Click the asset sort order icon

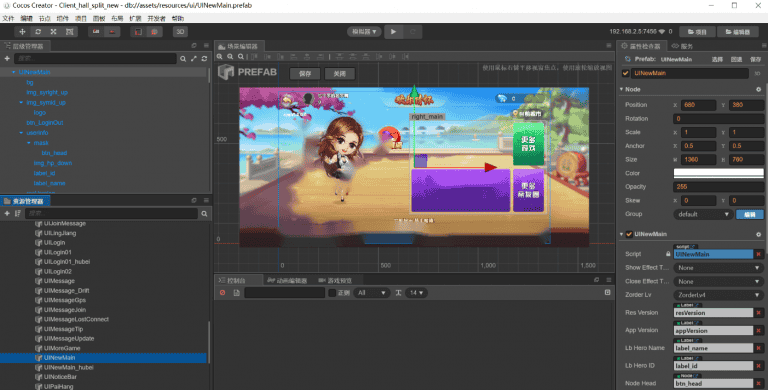click(18, 213)
